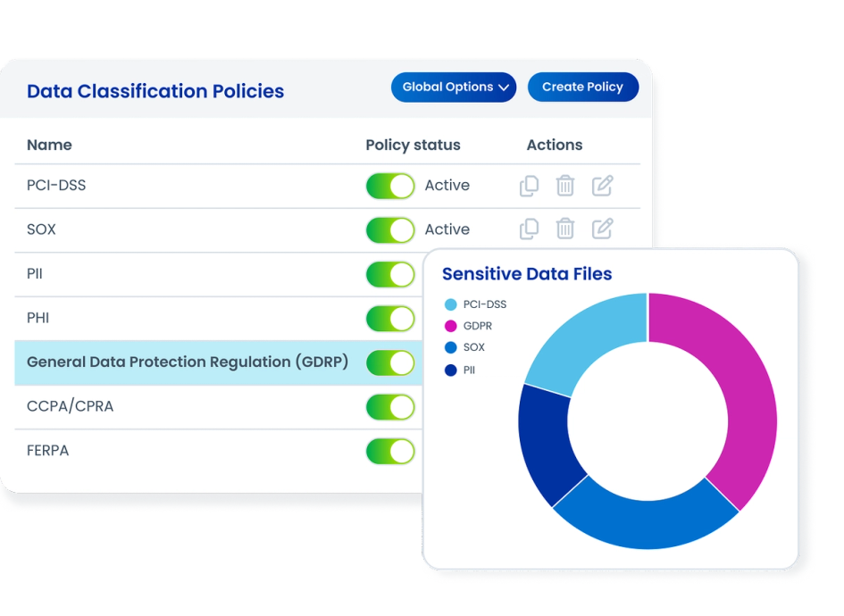The width and height of the screenshot is (844, 616).
Task: Select General Data Protection Regulation (GDRP) row
Action: click(x=218, y=362)
